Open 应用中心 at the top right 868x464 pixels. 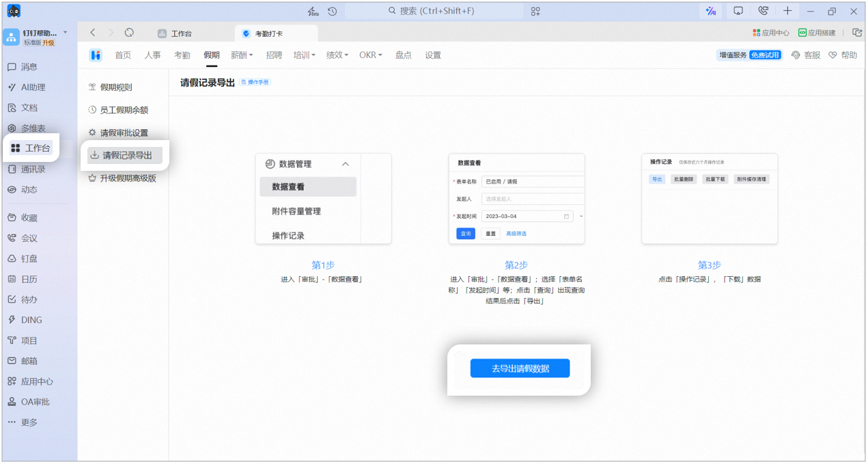[771, 33]
